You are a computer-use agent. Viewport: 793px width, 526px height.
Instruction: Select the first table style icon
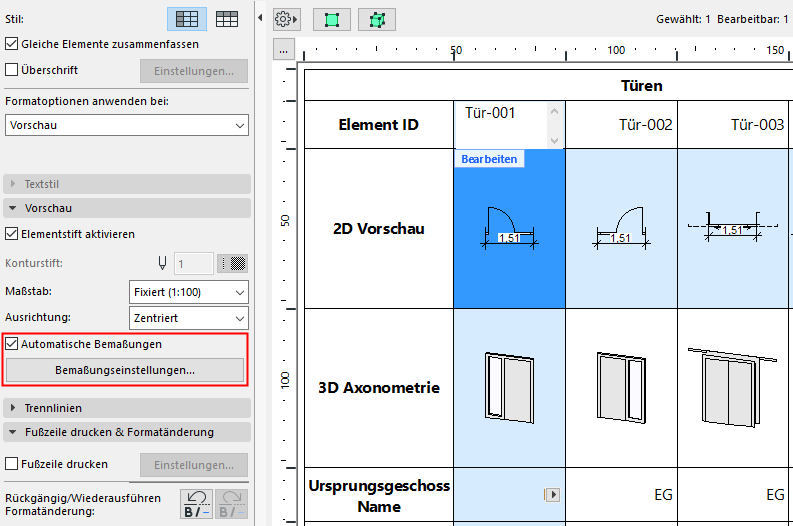pyautogui.click(x=187, y=19)
